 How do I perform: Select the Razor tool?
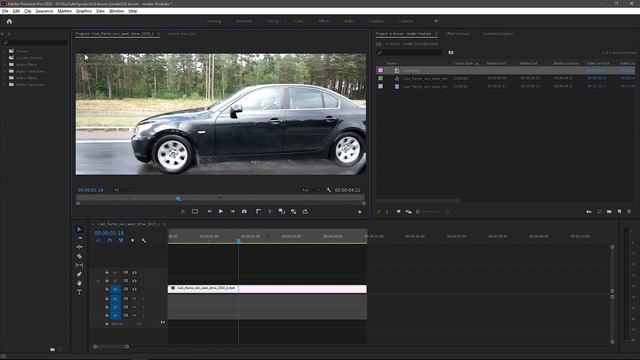pyautogui.click(x=79, y=256)
